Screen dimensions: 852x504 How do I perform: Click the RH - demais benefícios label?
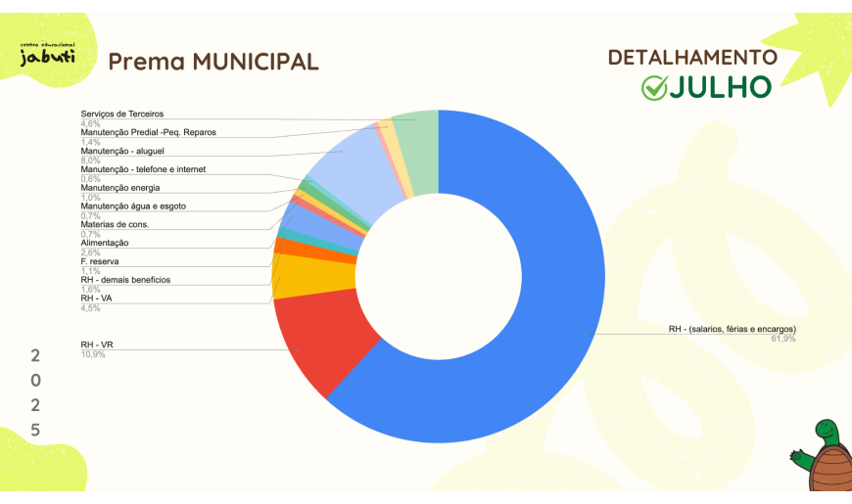(125, 280)
